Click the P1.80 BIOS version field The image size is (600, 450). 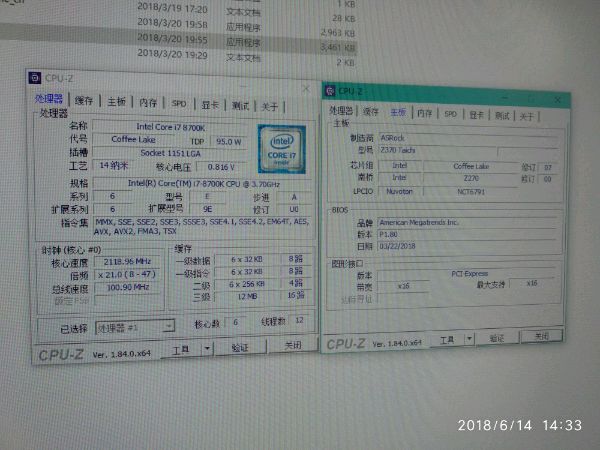(x=467, y=234)
